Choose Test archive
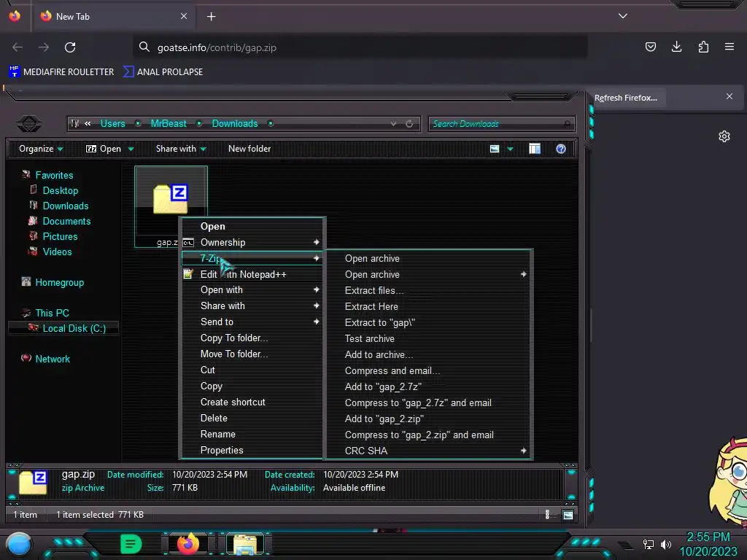Screen dimensions: 747x560 429,338
